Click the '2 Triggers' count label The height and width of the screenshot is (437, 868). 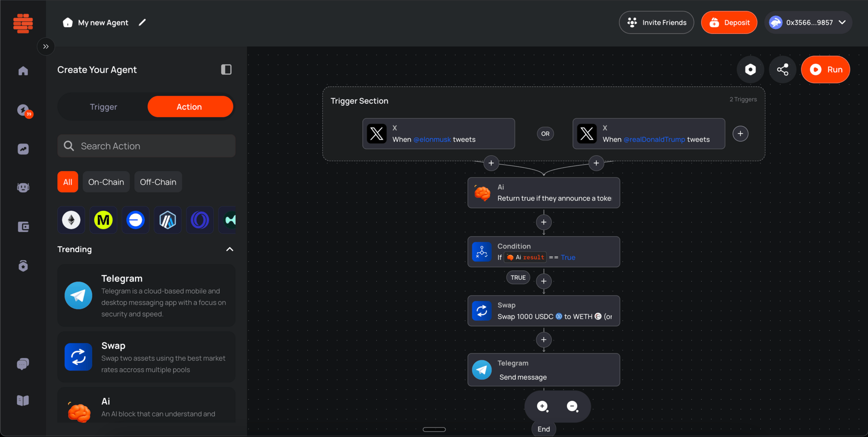tap(743, 99)
